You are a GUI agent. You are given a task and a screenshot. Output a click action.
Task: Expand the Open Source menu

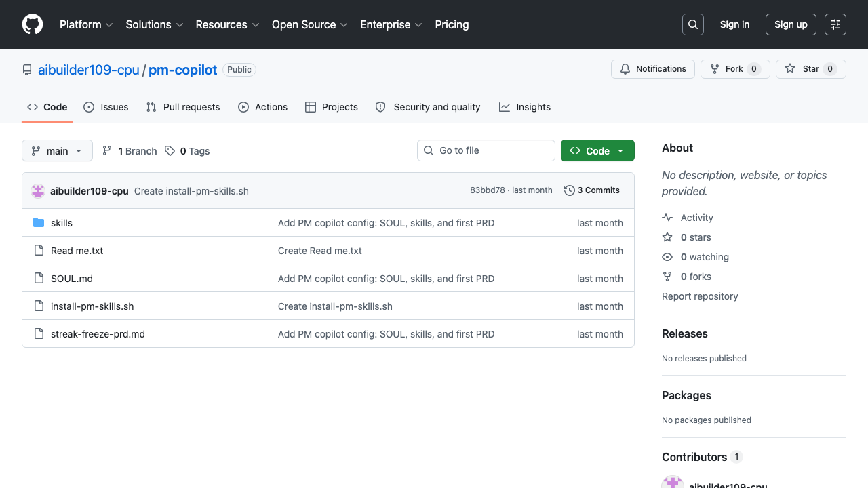tap(309, 24)
